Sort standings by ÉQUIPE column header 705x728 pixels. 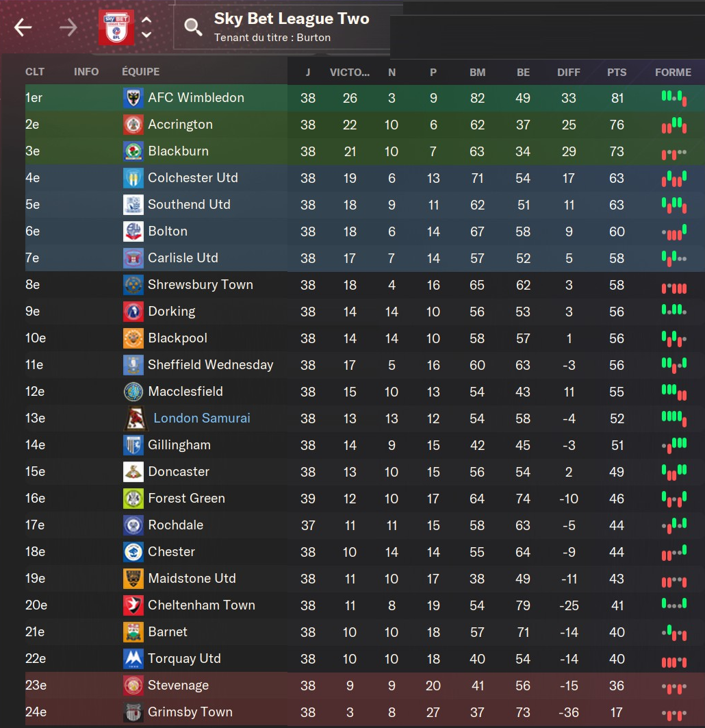coord(140,72)
